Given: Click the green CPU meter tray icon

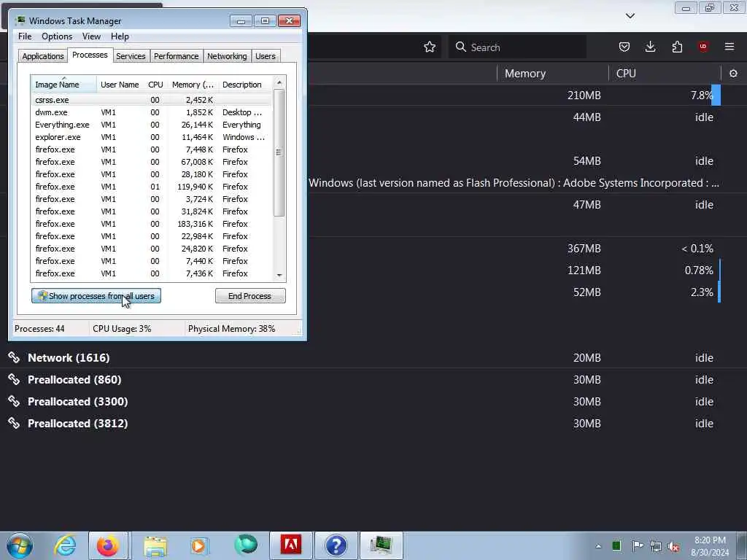Looking at the screenshot, I should (616, 545).
